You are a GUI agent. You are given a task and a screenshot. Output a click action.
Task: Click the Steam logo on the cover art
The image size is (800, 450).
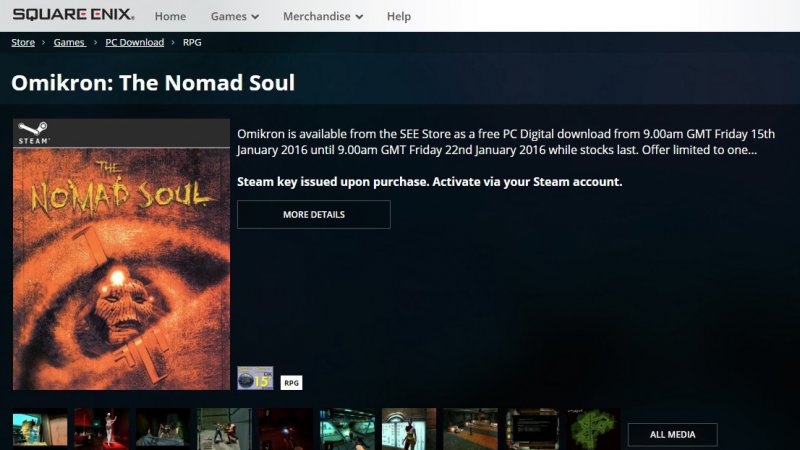click(34, 133)
